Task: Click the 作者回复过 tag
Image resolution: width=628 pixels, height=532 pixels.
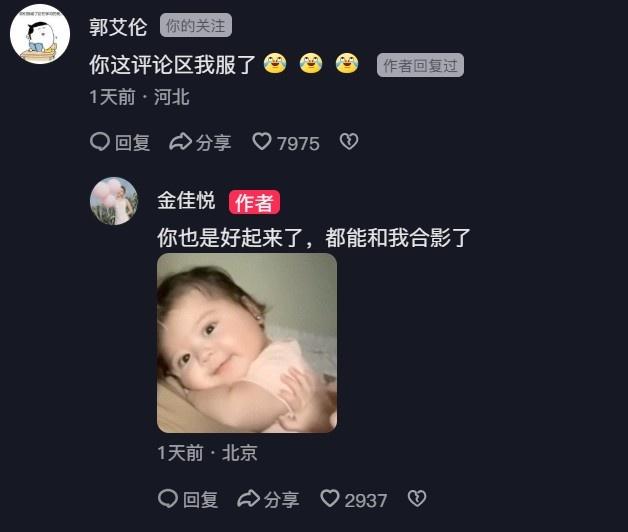Action: point(420,65)
